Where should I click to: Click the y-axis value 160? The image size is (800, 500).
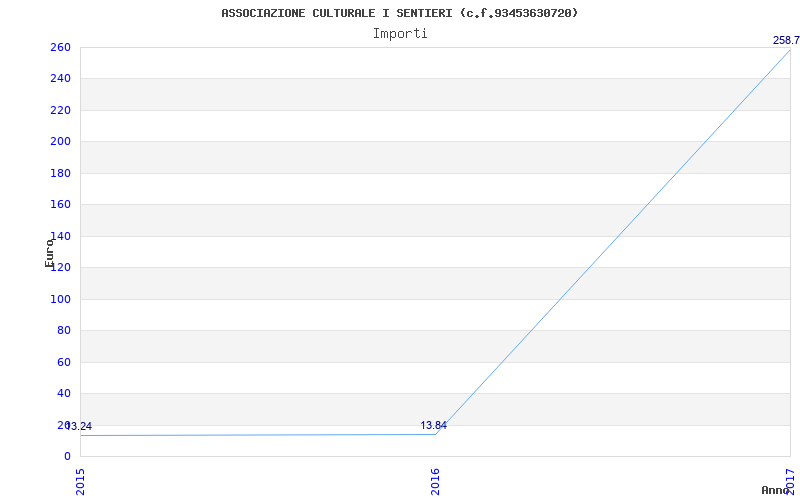click(x=60, y=205)
